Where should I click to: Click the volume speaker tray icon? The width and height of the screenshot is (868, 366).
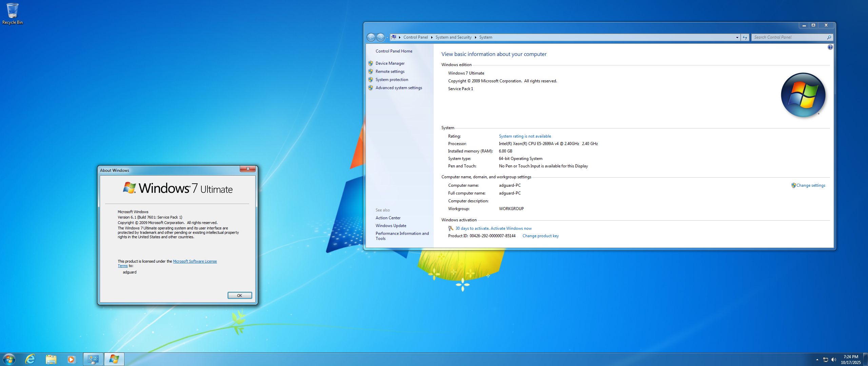(834, 360)
